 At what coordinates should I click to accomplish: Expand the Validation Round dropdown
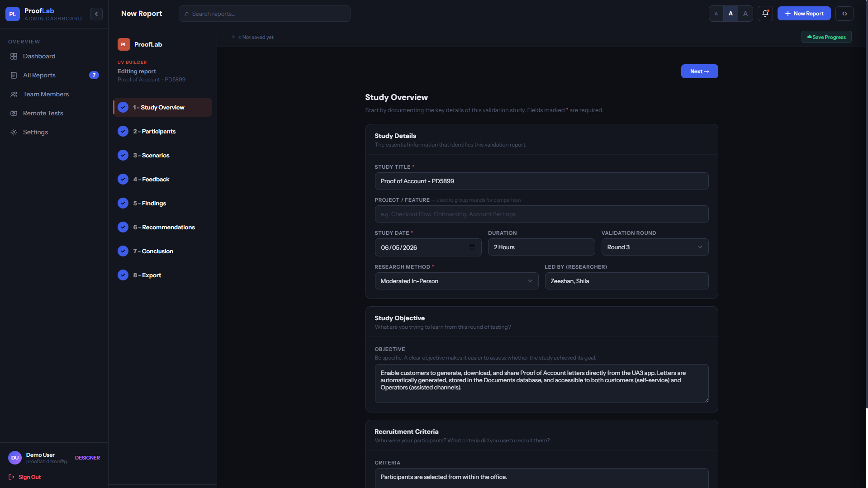click(655, 247)
